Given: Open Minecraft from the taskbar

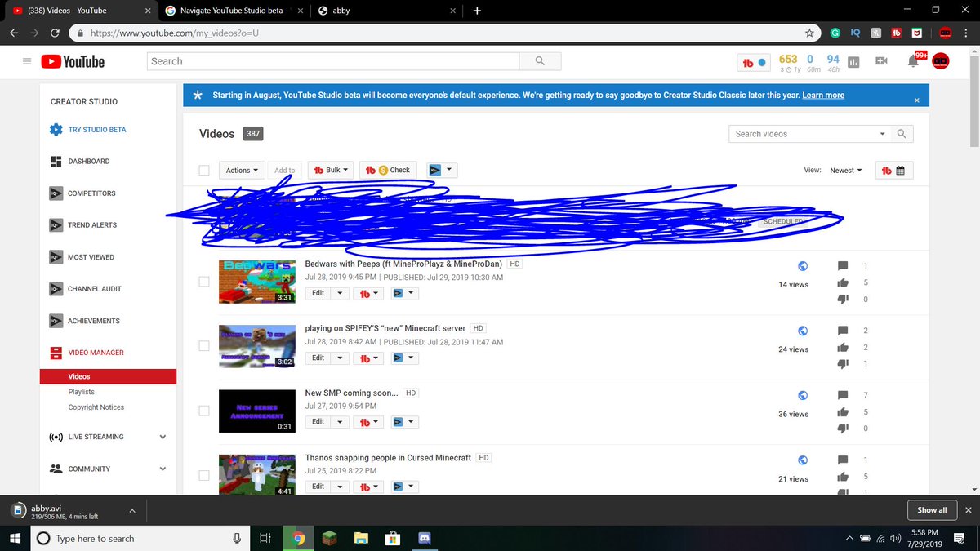Looking at the screenshot, I should (x=330, y=538).
